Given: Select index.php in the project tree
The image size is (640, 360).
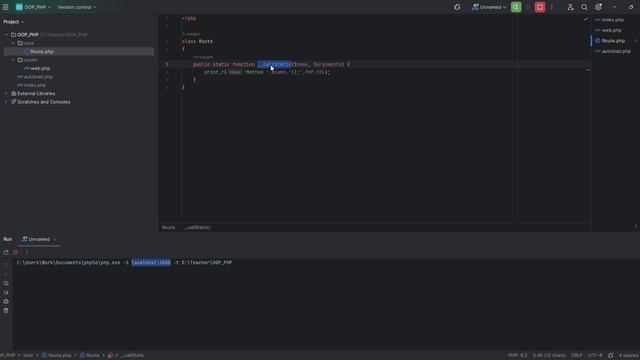Looking at the screenshot, I should 35,85.
